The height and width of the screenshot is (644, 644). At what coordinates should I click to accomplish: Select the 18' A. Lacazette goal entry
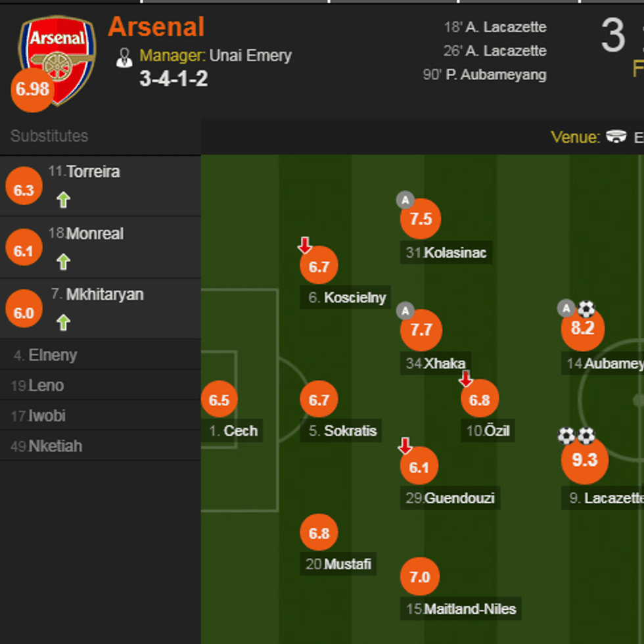click(496, 27)
